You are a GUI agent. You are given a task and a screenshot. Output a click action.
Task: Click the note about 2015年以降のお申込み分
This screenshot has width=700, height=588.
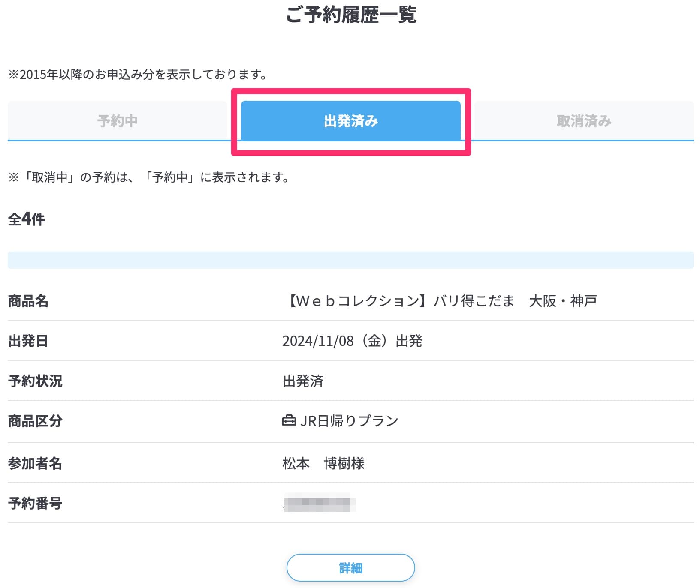click(138, 75)
